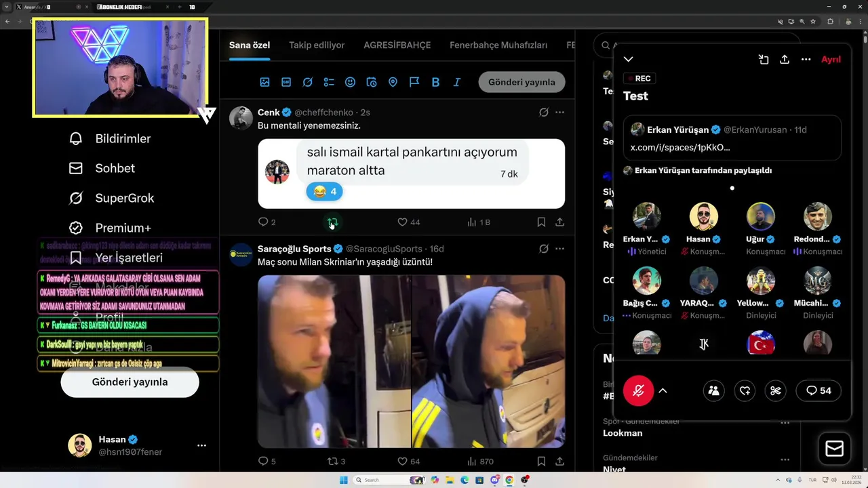Send a heart reaction in Space
Image resolution: width=868 pixels, height=488 pixels.
tap(745, 390)
